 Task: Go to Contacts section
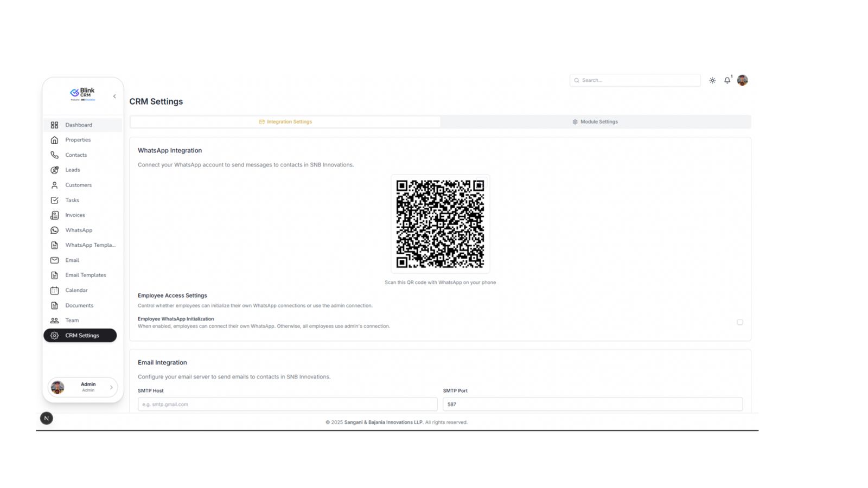click(x=82, y=155)
